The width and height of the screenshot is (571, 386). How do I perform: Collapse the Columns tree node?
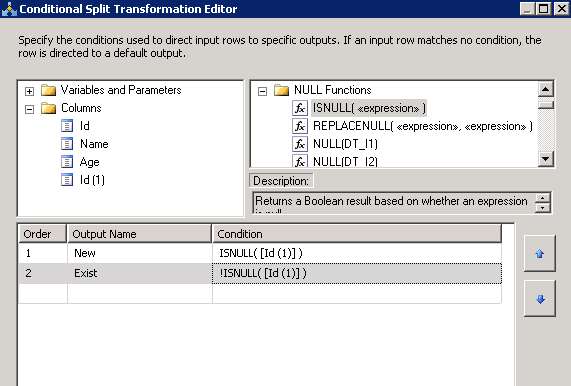[x=29, y=109]
